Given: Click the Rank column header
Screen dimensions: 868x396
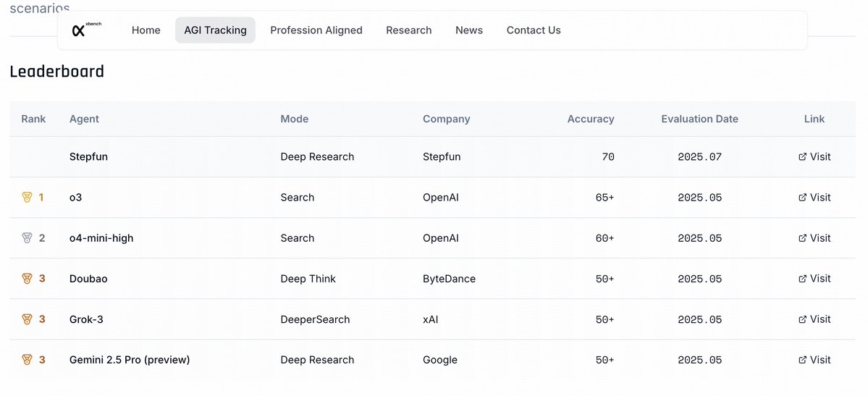Looking at the screenshot, I should point(33,119).
